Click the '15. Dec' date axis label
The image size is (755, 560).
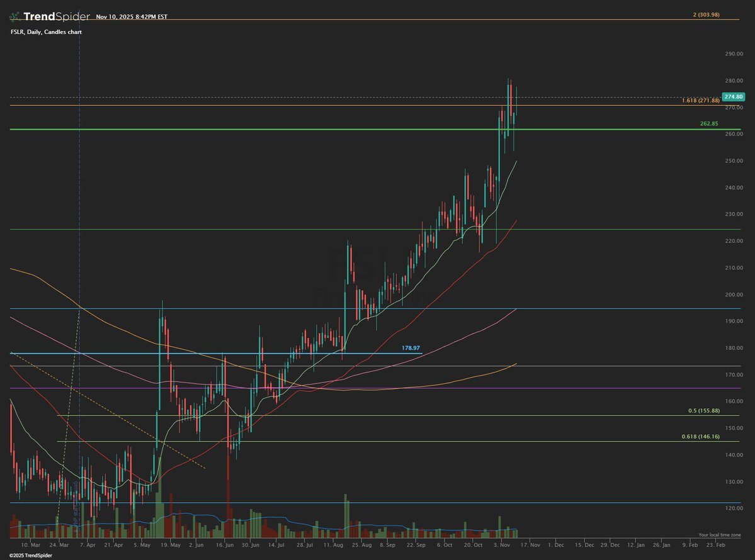(584, 545)
